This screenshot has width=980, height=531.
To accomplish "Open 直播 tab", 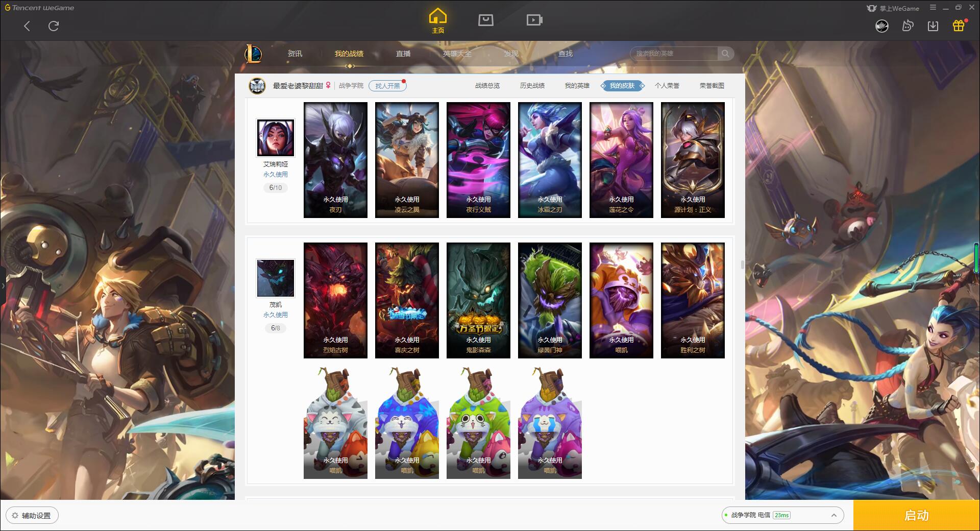I will coord(403,54).
